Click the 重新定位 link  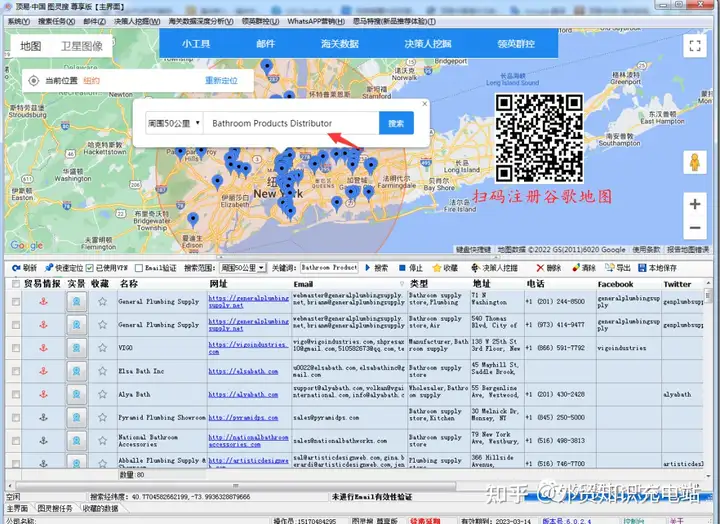point(221,81)
